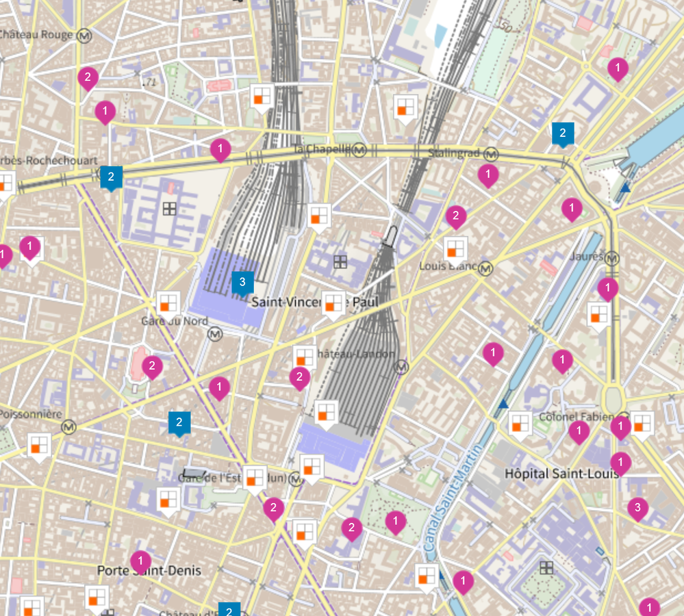Open the blue marker 2 near Stalingrad
The width and height of the screenshot is (684, 616).
point(562,133)
